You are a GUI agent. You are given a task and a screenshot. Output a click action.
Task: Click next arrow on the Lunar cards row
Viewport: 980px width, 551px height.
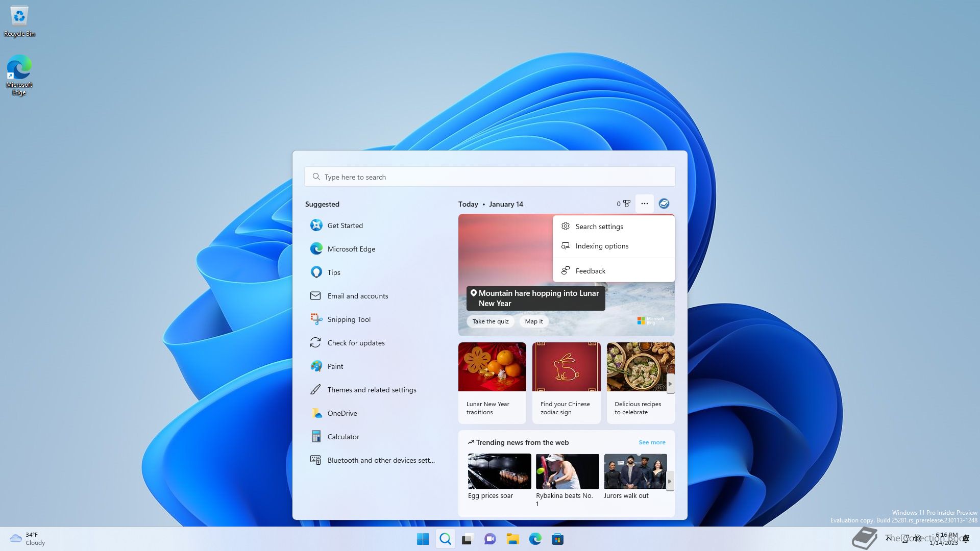[670, 384]
